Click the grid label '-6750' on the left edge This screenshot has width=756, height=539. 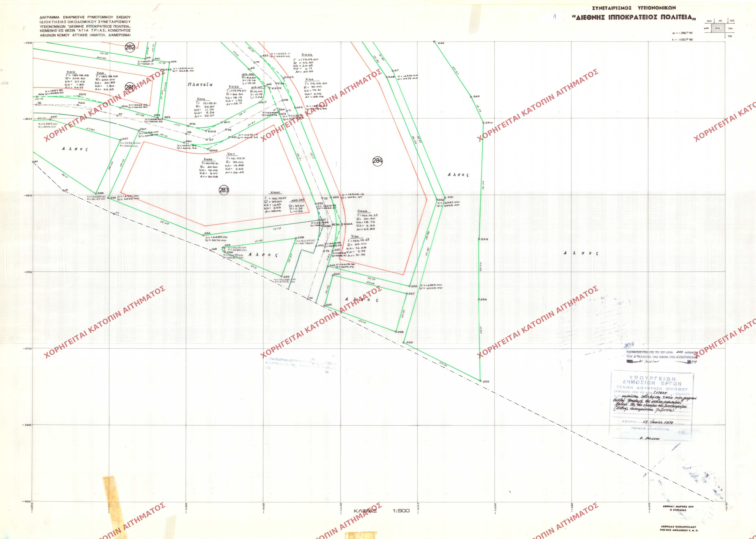pyautogui.click(x=27, y=348)
